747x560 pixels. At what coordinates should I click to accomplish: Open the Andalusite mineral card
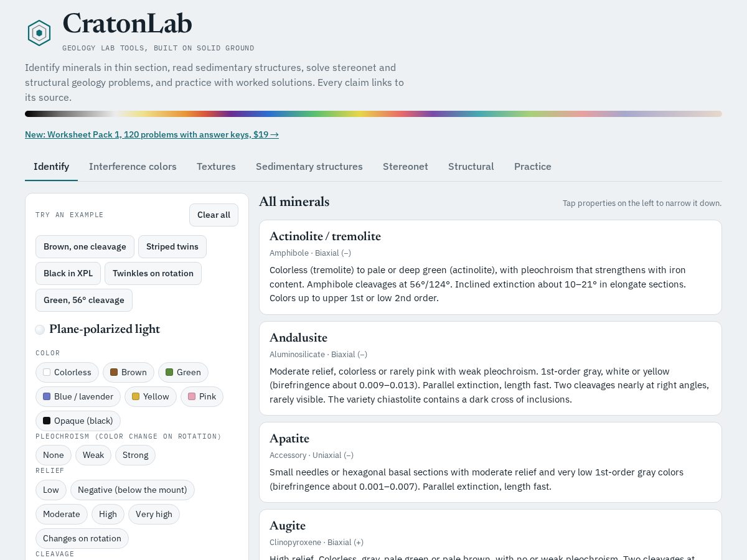(x=491, y=368)
